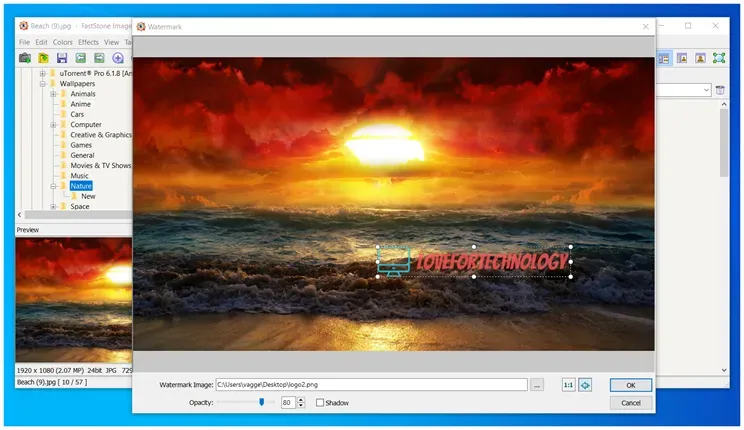Select the windowed view with portrait icon
Image resolution: width=744 pixels, height=430 pixels.
tap(682, 58)
